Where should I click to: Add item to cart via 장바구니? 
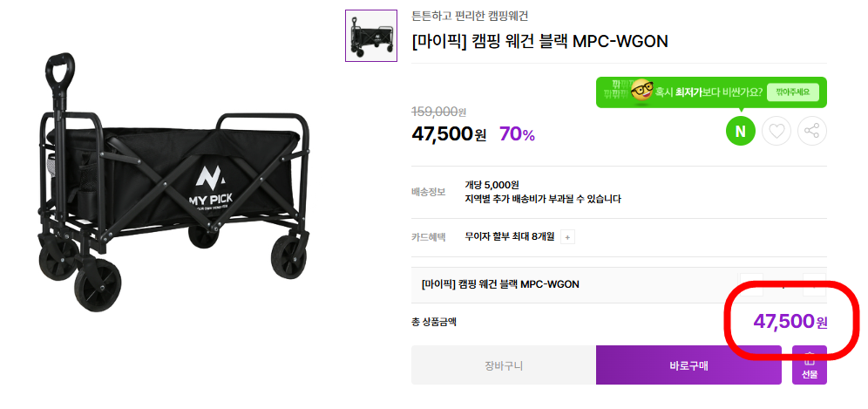504,365
